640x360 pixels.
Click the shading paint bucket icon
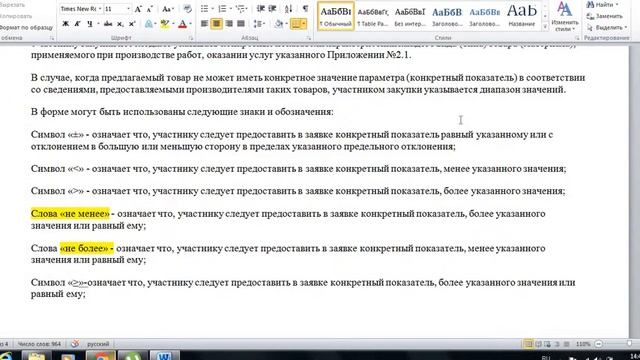point(279,24)
